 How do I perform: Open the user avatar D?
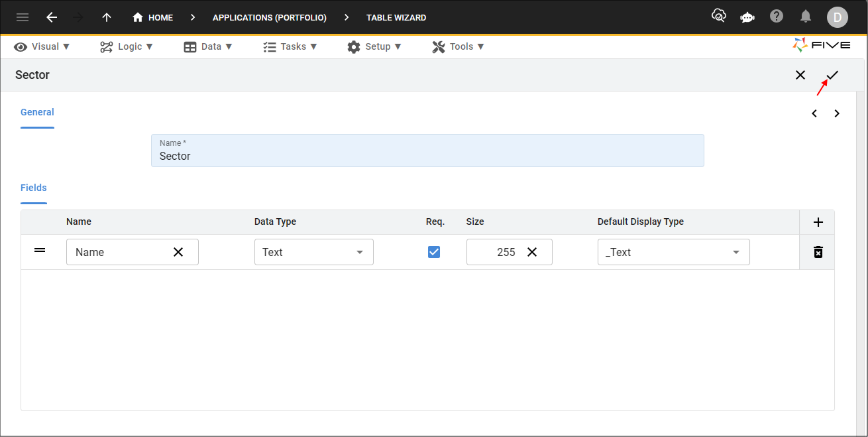coord(837,17)
